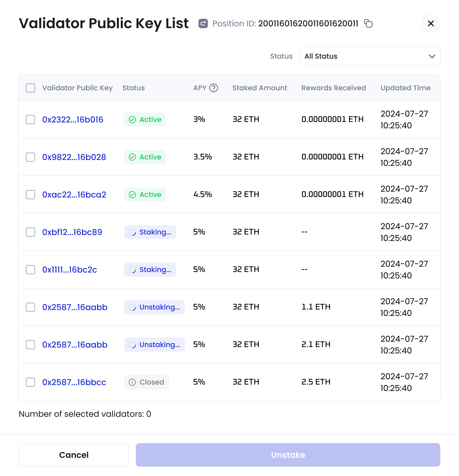Copy the Position ID using the copy icon
The image size is (459, 476).
coord(368,23)
